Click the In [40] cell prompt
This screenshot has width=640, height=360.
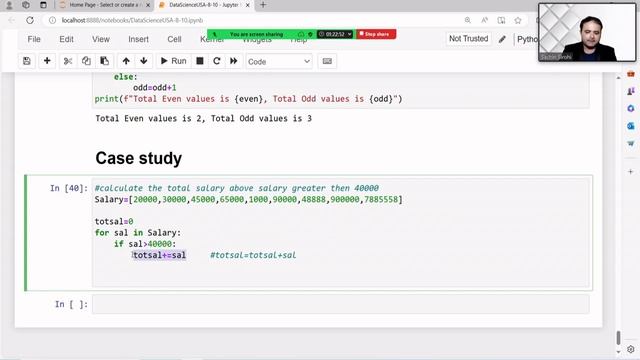[69, 188]
